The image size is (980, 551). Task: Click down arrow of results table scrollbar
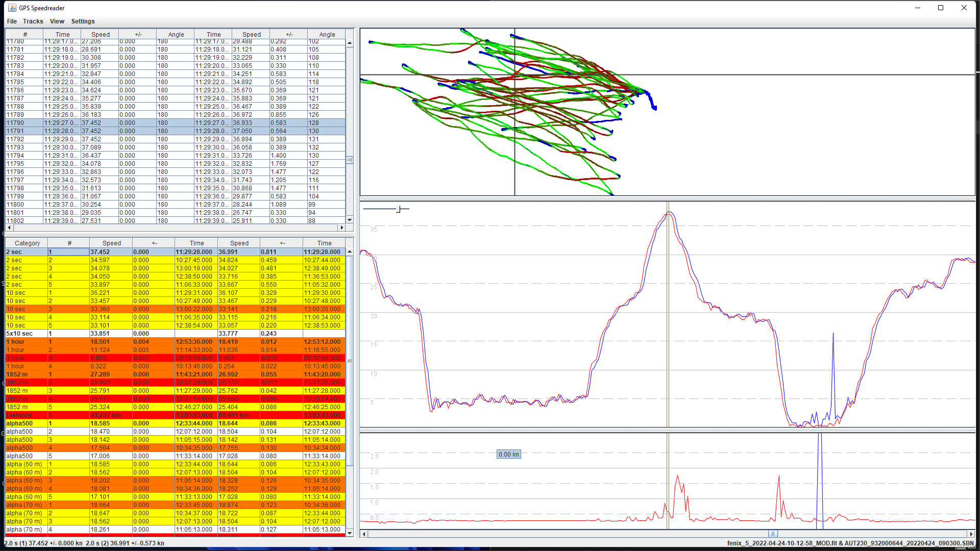350,533
